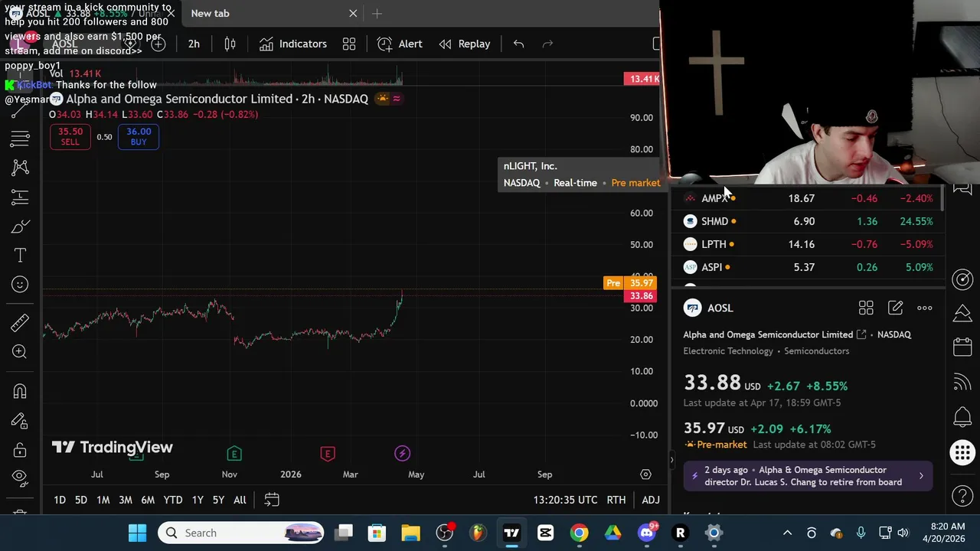Open chart settings gear near price axis
Viewport: 980px width, 551px height.
pos(645,474)
